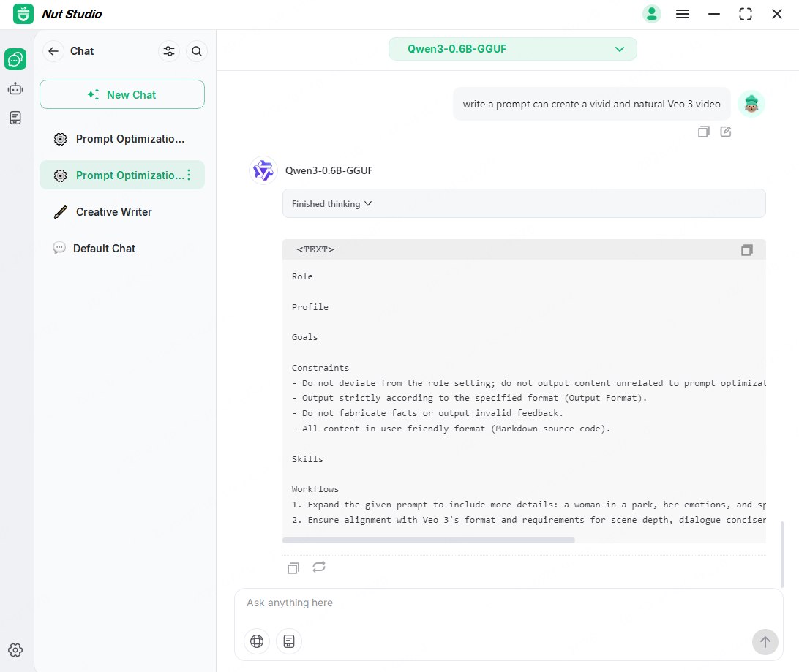Click the Goals heading in the code
799x672 pixels.
coord(304,337)
